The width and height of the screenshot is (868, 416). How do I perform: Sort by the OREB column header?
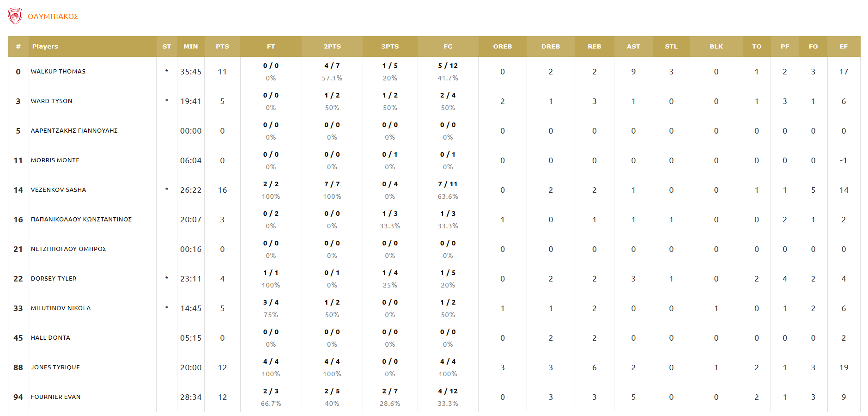pyautogui.click(x=502, y=47)
